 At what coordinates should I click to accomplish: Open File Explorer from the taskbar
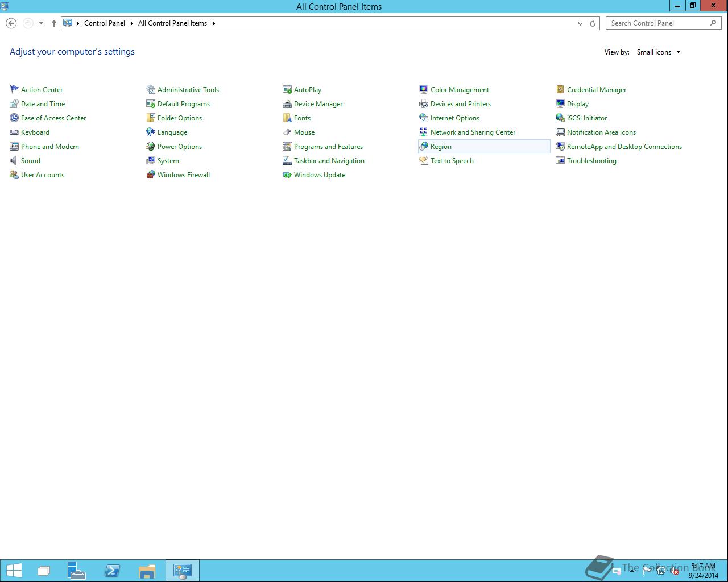[x=147, y=571]
